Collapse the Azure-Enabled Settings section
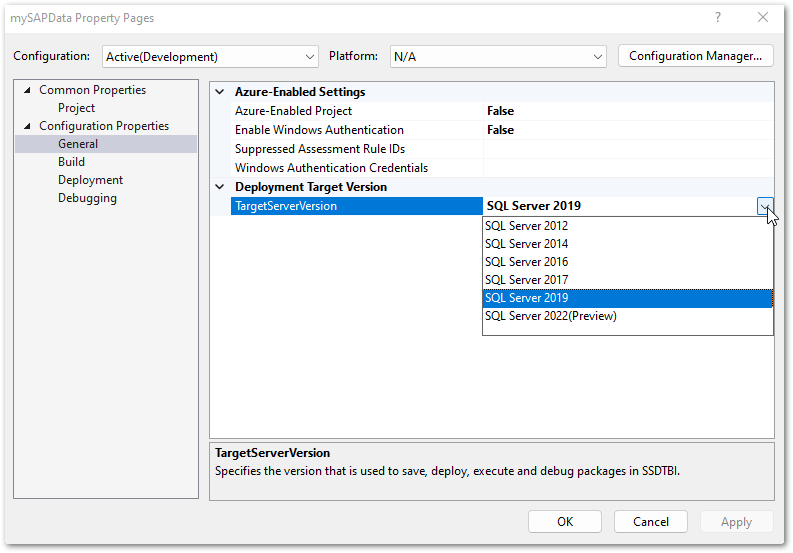 pos(220,92)
